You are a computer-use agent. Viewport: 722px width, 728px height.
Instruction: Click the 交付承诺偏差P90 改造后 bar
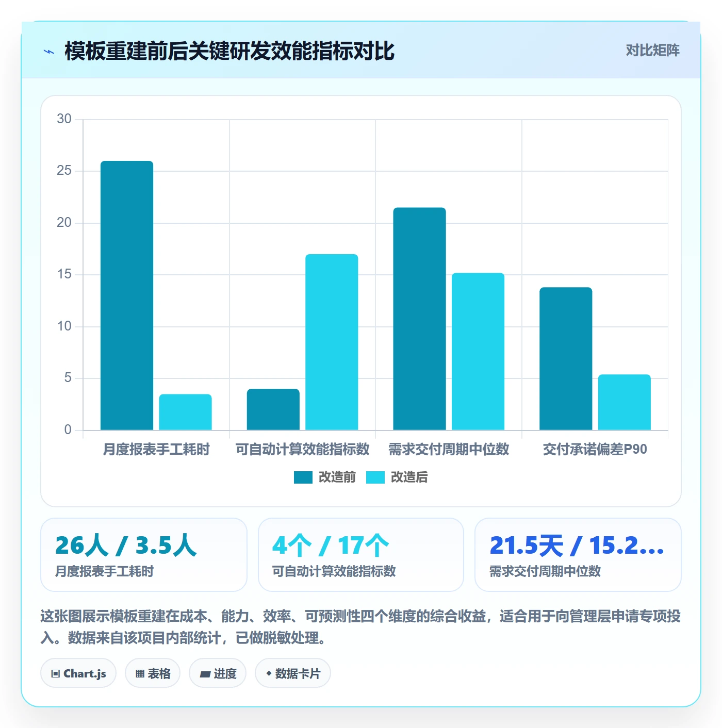click(625, 402)
